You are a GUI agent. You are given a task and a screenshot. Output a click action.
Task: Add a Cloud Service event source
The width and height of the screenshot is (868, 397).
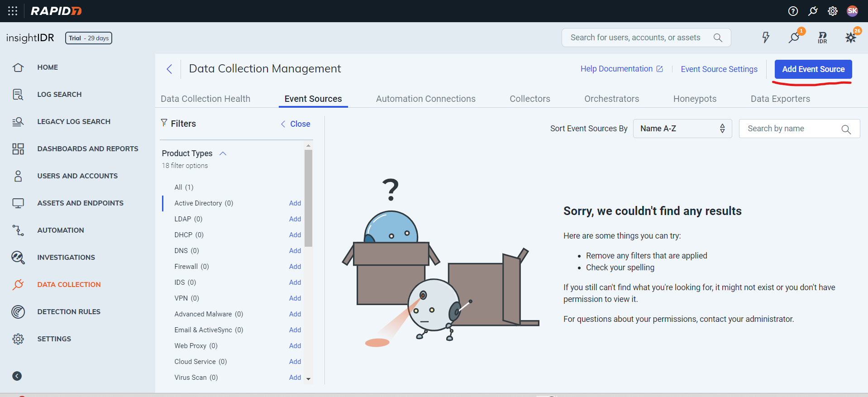pos(295,362)
